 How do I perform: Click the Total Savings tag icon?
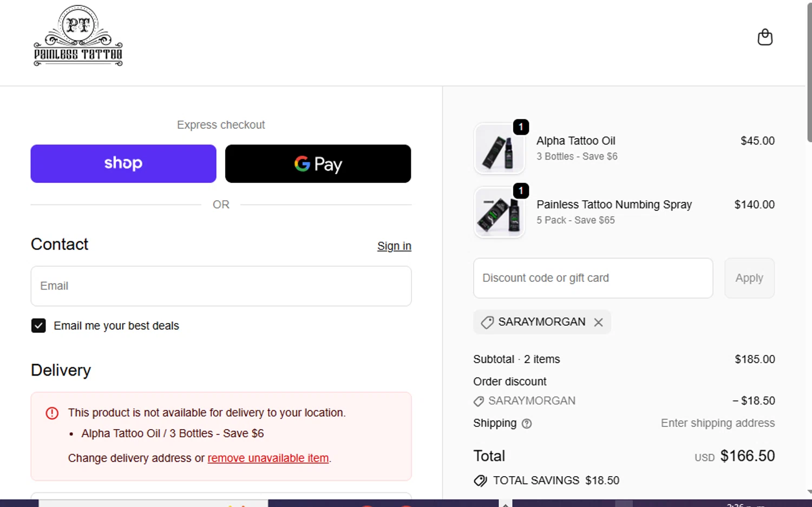(x=480, y=480)
